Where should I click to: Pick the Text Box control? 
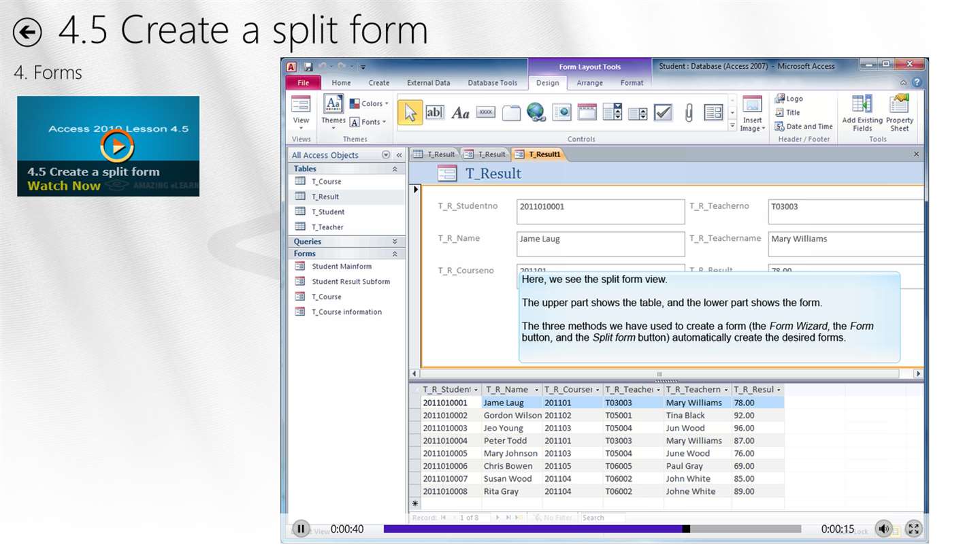pos(434,112)
